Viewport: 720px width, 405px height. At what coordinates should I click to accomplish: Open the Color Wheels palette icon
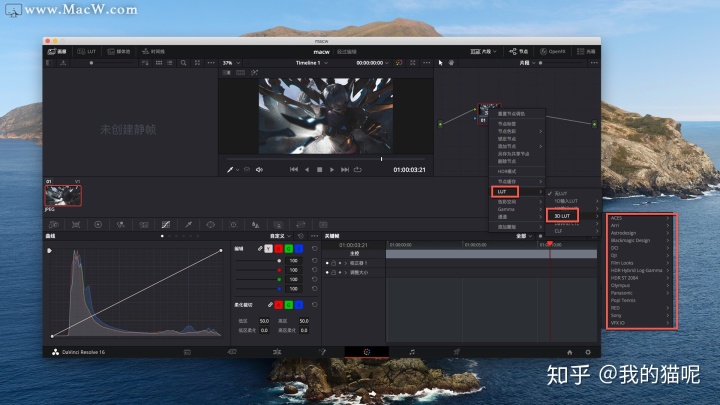click(98, 225)
